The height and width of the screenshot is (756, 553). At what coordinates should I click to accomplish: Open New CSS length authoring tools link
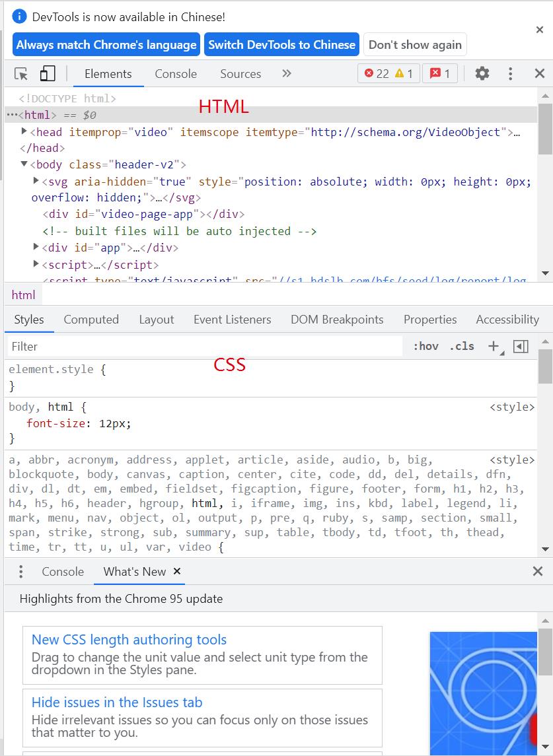[x=129, y=639]
